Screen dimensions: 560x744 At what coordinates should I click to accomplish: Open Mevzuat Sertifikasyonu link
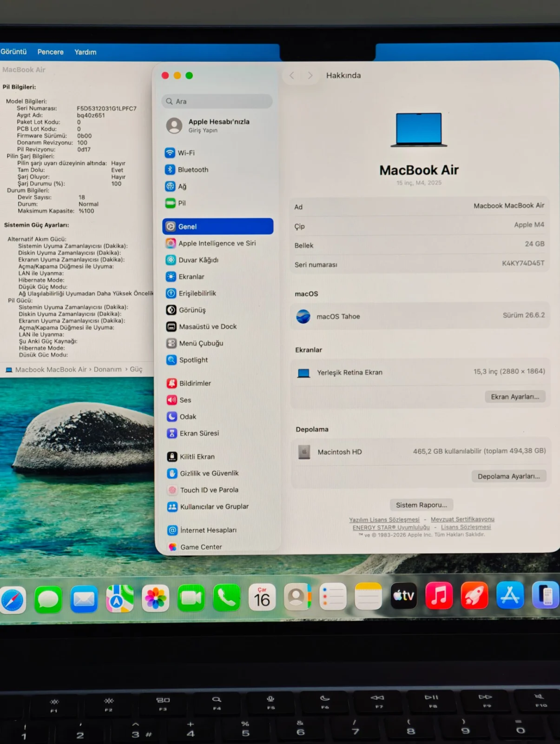tap(462, 519)
